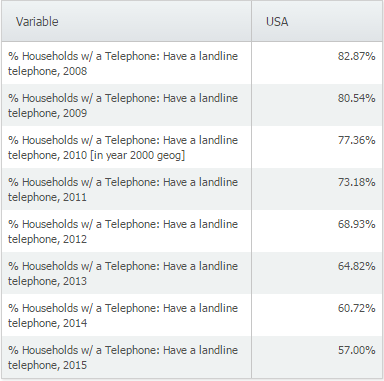Click the 64.82% value cell
Image resolution: width=384 pixels, height=381 pixels.
[x=317, y=273]
